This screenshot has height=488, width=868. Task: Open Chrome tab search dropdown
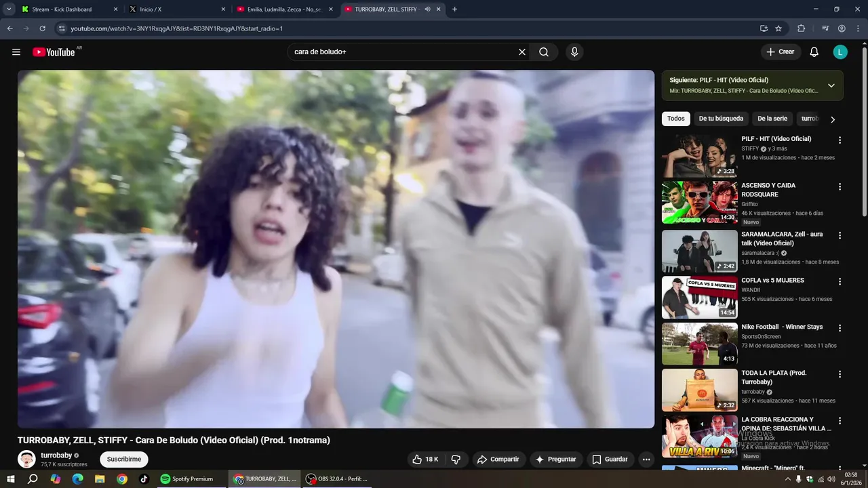[9, 9]
